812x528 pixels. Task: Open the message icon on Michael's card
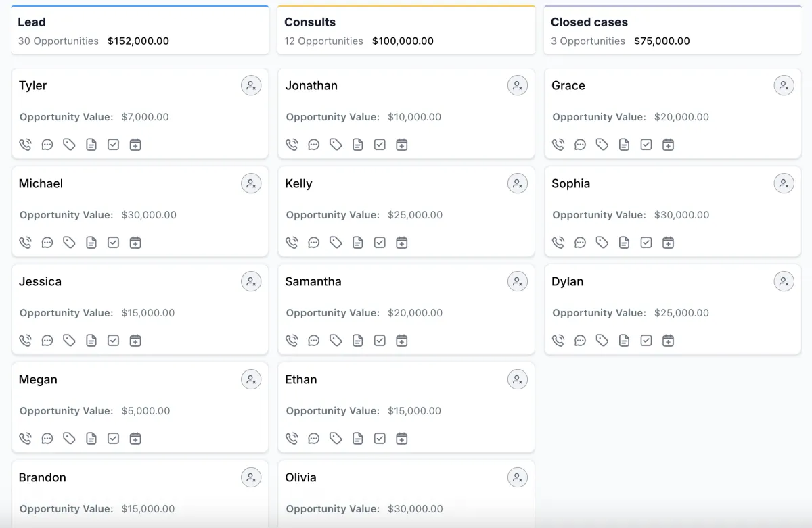point(47,242)
